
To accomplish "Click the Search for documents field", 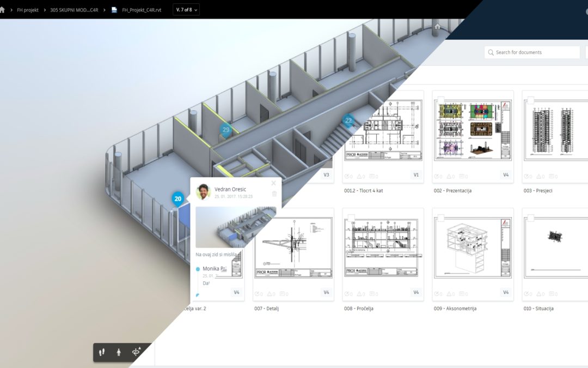I will click(x=532, y=52).
